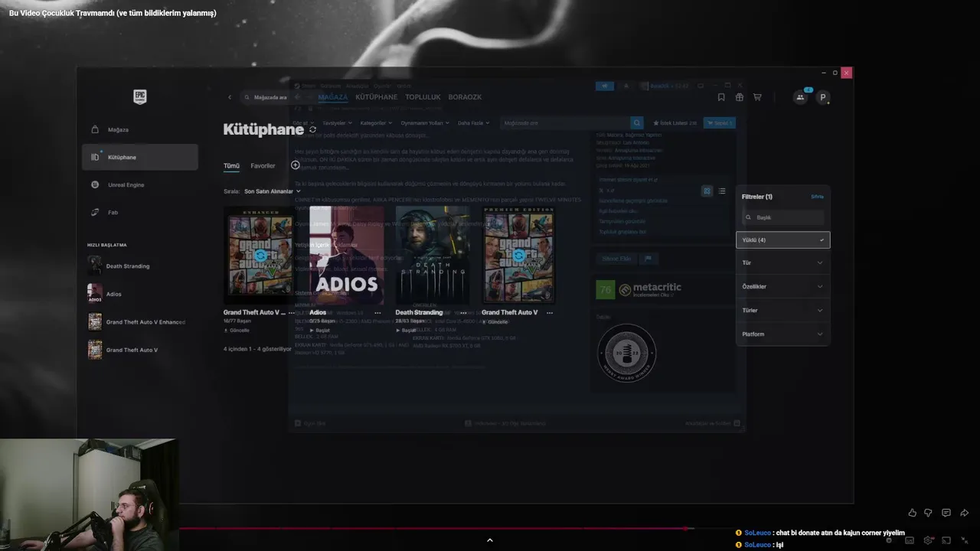Toggle video subtitles button
980x551 pixels.
click(910, 540)
